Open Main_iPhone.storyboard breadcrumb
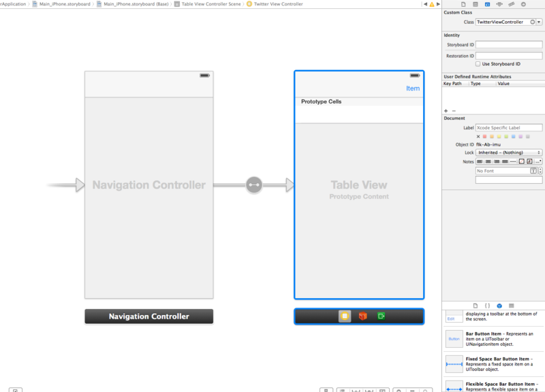Viewport: 545px width, 392px height. (61, 4)
